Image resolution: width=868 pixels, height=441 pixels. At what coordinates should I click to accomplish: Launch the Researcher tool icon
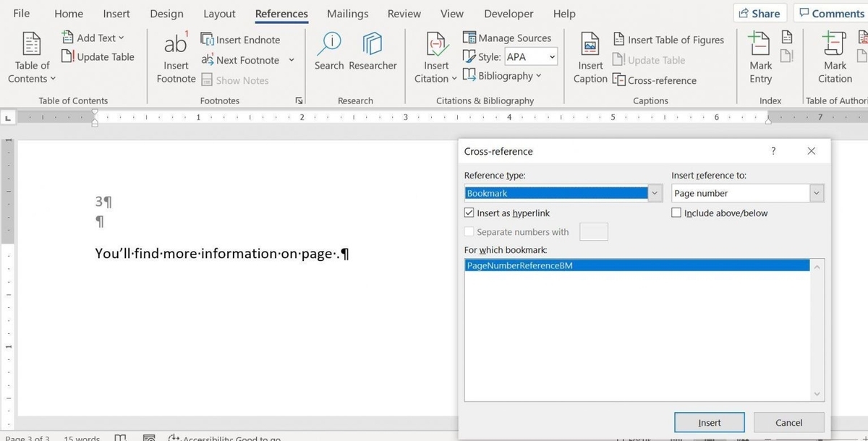[373, 43]
